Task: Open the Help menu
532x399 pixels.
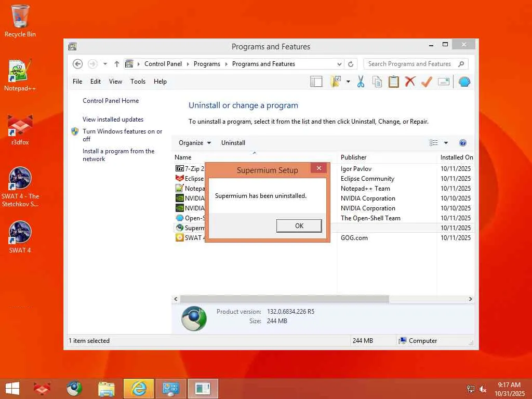Action: pyautogui.click(x=160, y=82)
